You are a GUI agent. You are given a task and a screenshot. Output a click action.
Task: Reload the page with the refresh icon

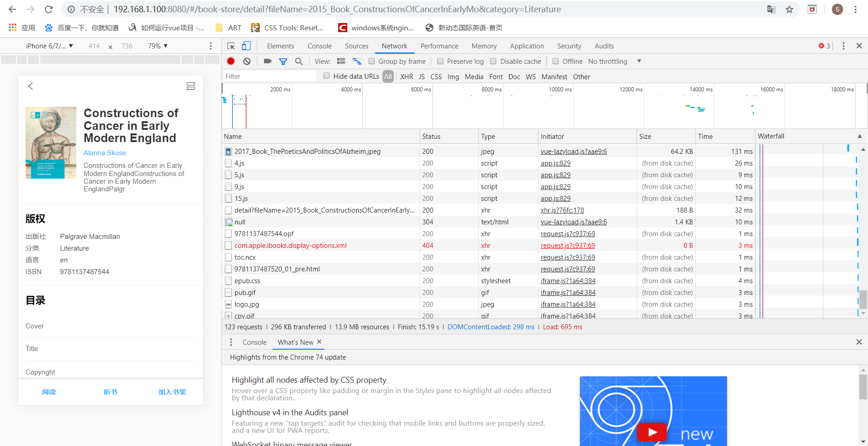click(49, 9)
